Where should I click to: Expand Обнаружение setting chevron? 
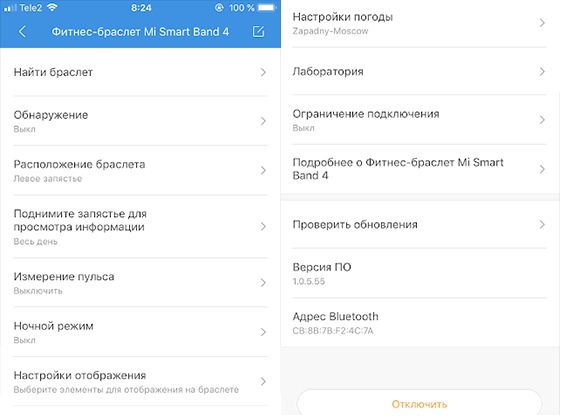click(263, 121)
